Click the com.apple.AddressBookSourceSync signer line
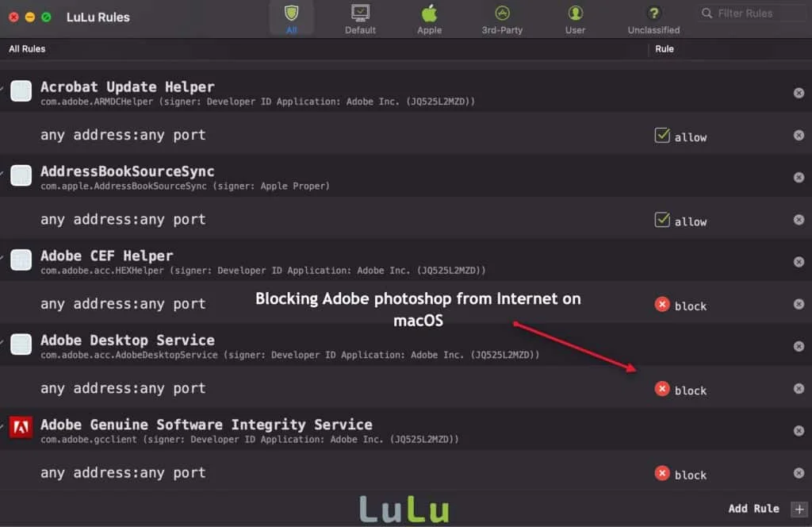Screen dimensions: 812x527 (x=185, y=186)
